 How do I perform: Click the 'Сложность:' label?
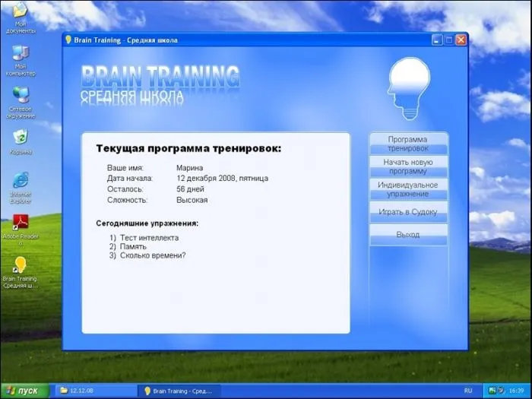tap(127, 200)
